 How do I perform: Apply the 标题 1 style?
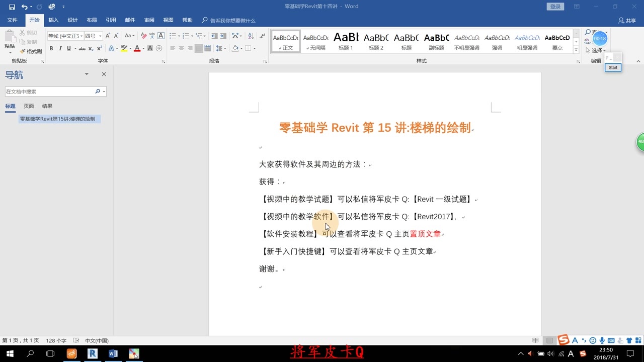[x=346, y=41]
